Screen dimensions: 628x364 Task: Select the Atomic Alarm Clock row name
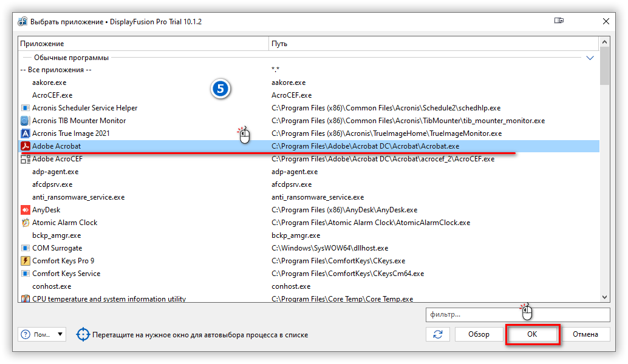(65, 223)
